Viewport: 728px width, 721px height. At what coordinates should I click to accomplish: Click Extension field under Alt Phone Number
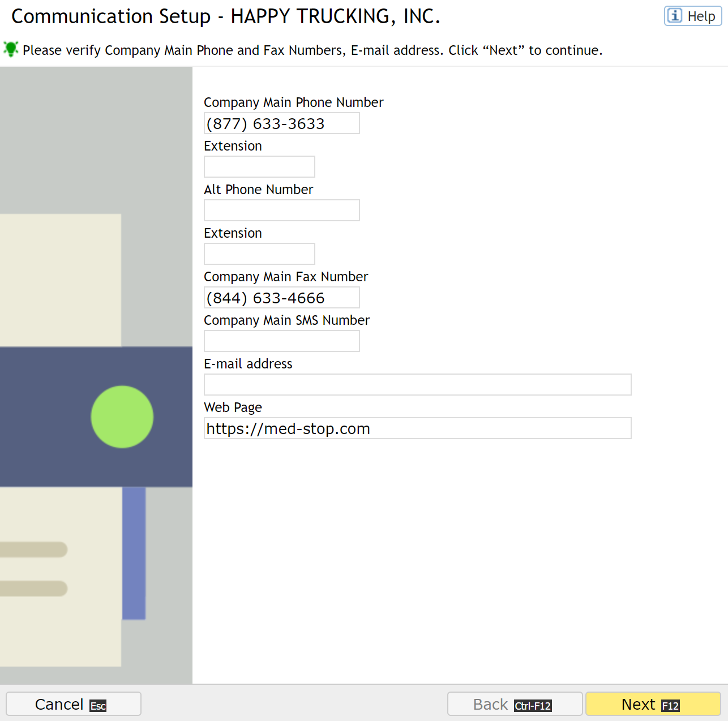(259, 254)
